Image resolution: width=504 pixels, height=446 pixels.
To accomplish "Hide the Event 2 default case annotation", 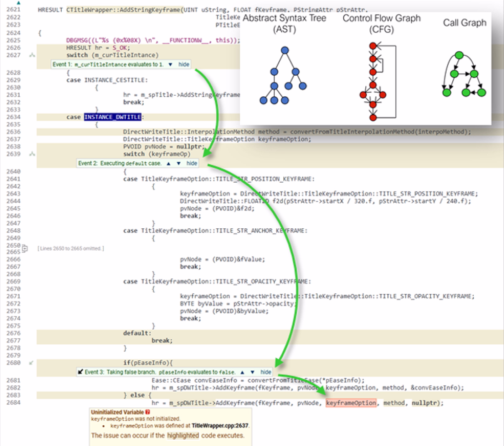I will [x=192, y=163].
